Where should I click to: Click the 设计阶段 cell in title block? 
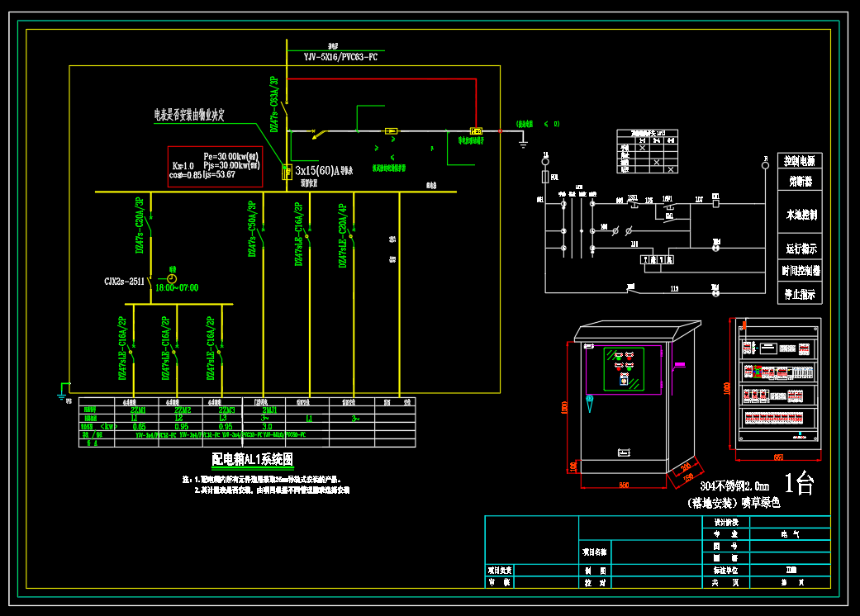tap(725, 523)
